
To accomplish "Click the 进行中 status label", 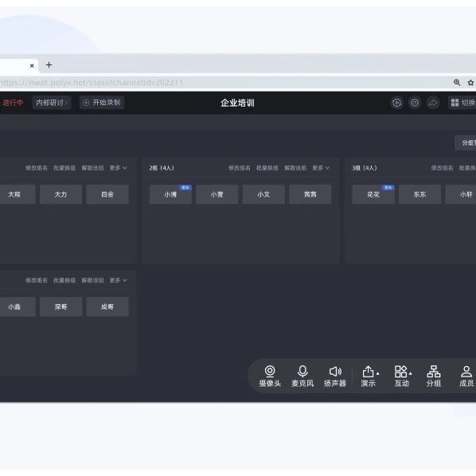I will [13, 103].
